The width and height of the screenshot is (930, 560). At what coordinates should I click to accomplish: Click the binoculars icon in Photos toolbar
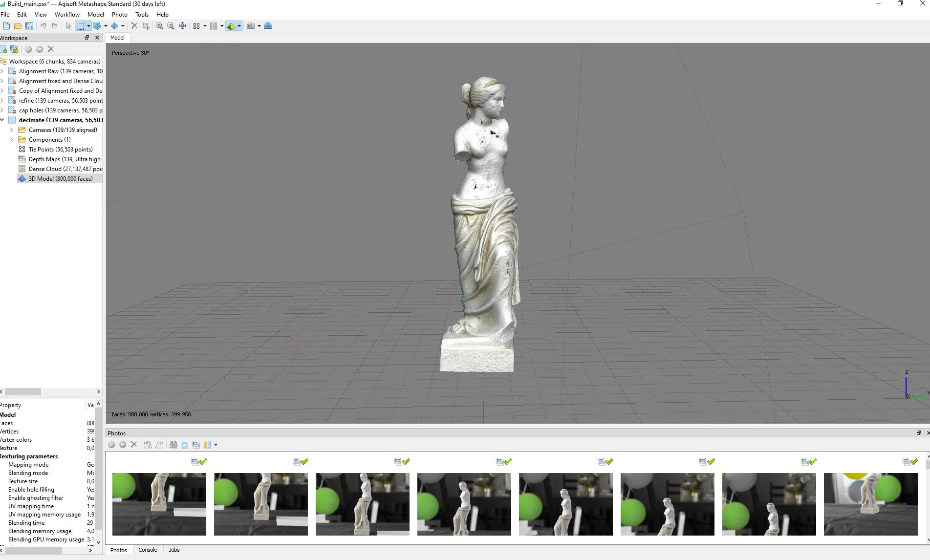click(x=173, y=445)
